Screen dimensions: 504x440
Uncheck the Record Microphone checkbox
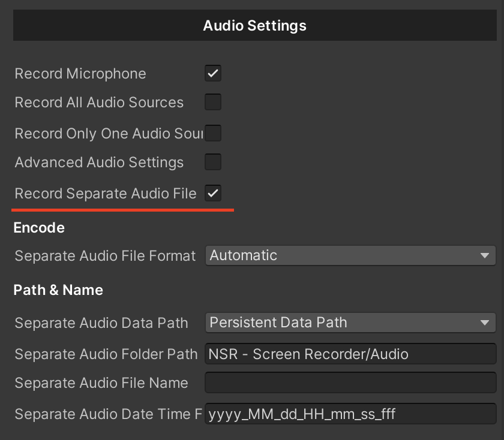tap(213, 73)
